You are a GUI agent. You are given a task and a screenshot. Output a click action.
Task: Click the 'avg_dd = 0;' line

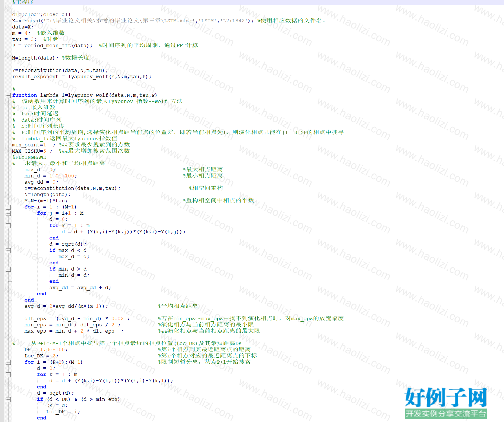pyautogui.click(x=41, y=182)
